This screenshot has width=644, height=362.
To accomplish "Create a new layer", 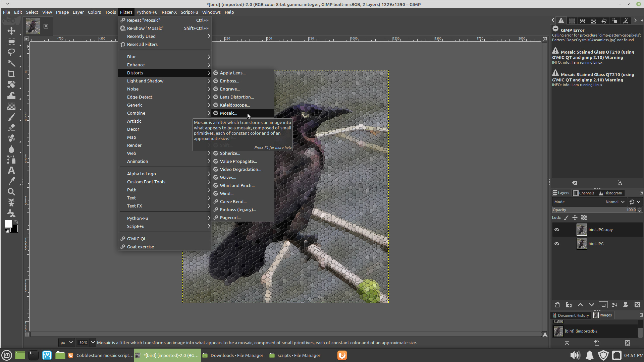I will (557, 305).
